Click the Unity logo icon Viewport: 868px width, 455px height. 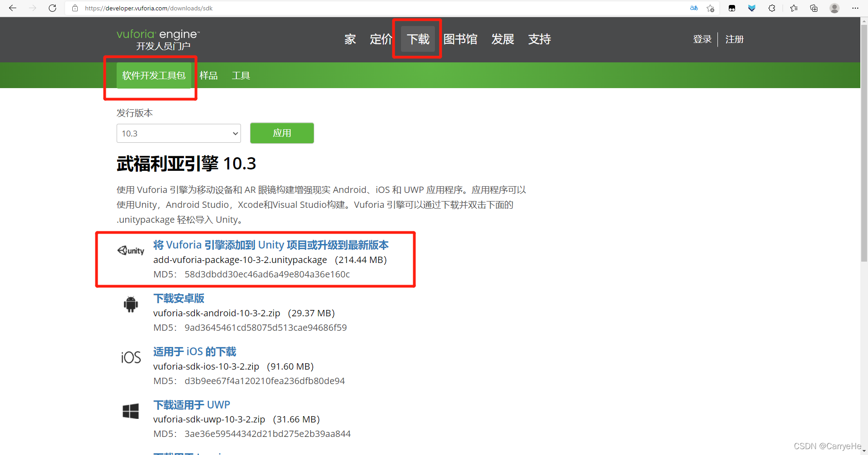(x=131, y=250)
